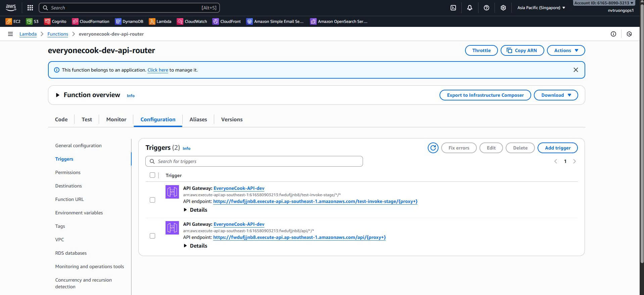Open the CloudFormation shortcut
644x295 pixels.
click(91, 22)
